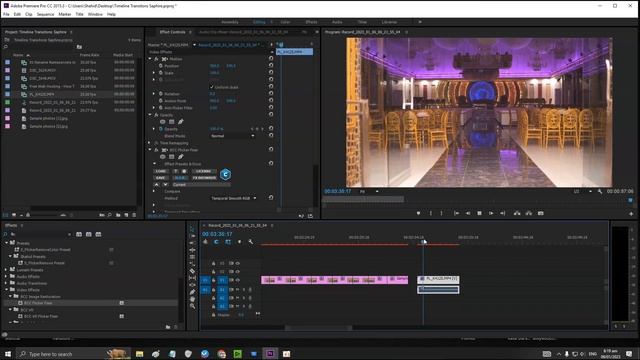Click the LICENSE button
The image size is (640, 360).
(204, 171)
